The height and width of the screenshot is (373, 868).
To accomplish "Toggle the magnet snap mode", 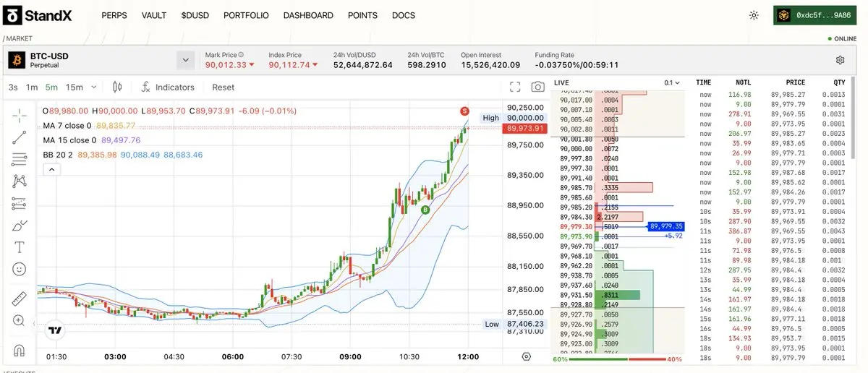I will (20, 350).
